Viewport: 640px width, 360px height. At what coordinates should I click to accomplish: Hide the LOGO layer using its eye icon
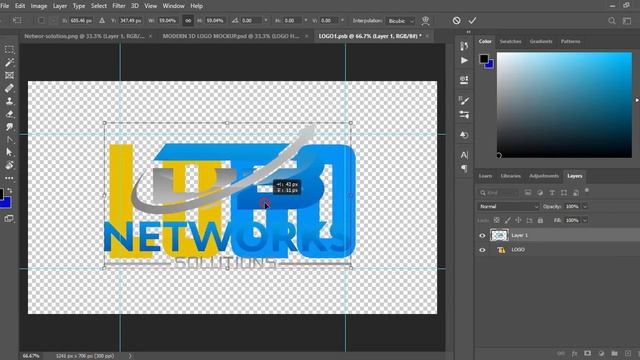pyautogui.click(x=482, y=250)
